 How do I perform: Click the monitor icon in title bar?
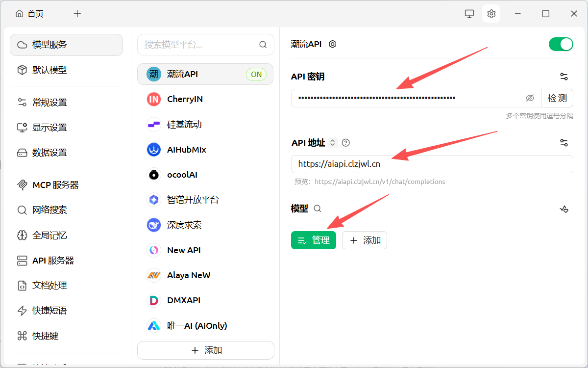(x=469, y=14)
